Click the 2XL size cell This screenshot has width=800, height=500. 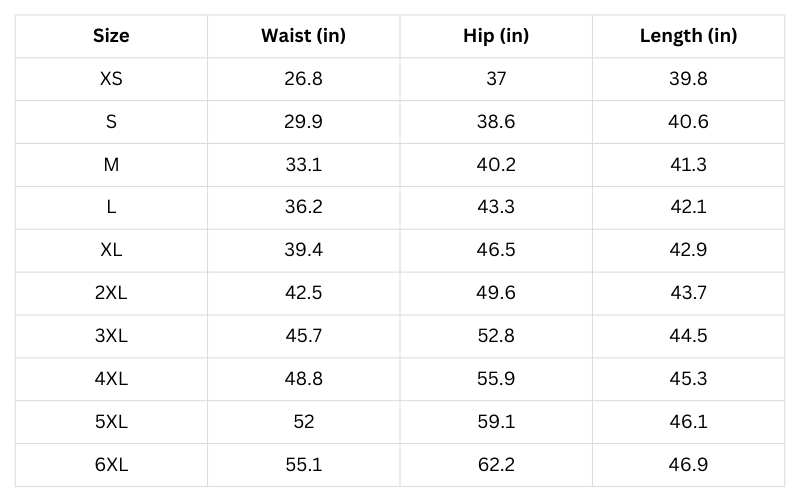111,293
